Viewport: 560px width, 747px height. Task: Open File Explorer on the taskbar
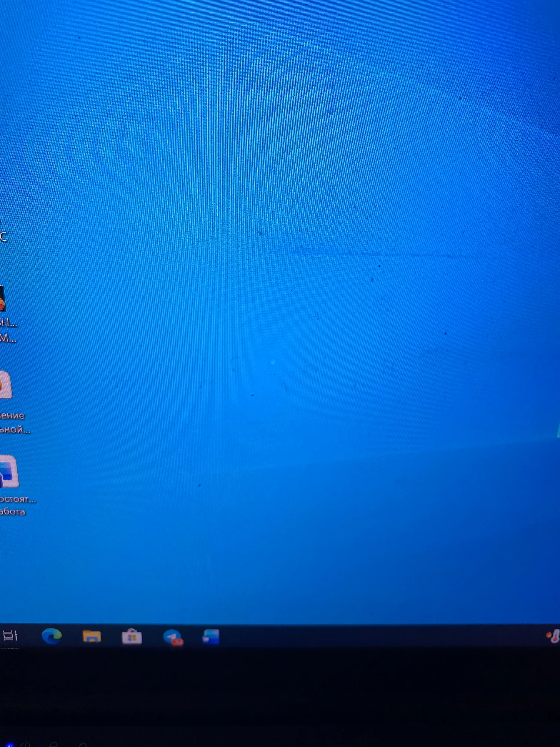92,636
